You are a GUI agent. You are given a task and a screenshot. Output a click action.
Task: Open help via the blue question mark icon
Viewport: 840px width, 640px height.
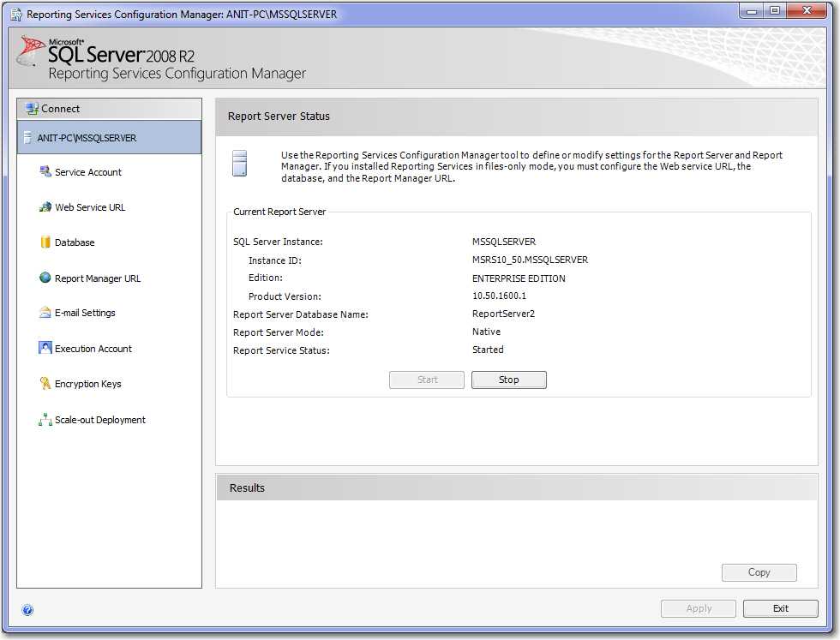click(x=27, y=610)
